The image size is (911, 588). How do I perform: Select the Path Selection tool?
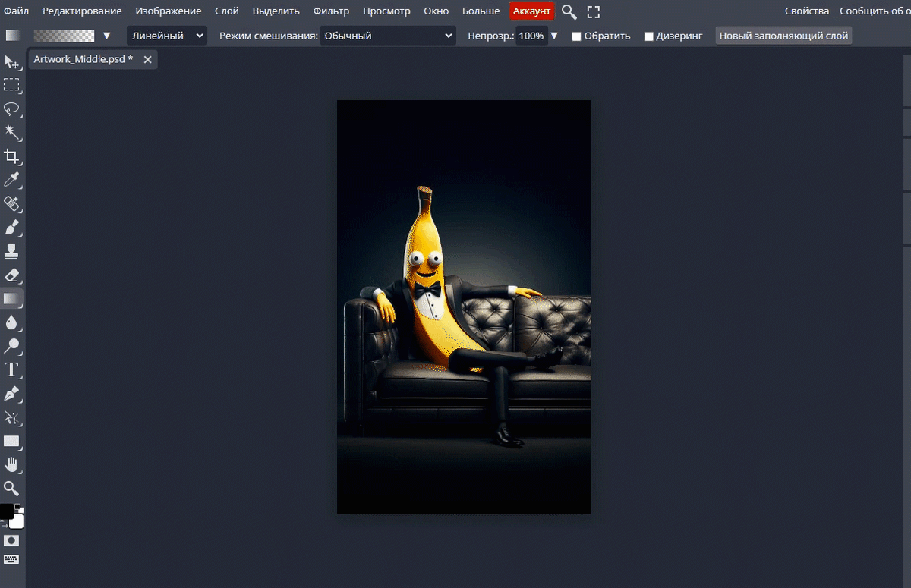pos(11,417)
